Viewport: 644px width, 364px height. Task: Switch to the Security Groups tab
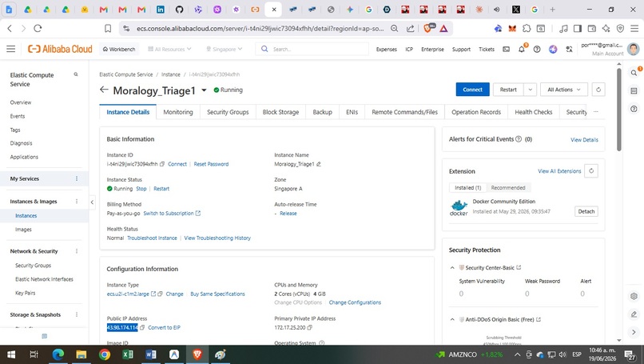click(228, 112)
